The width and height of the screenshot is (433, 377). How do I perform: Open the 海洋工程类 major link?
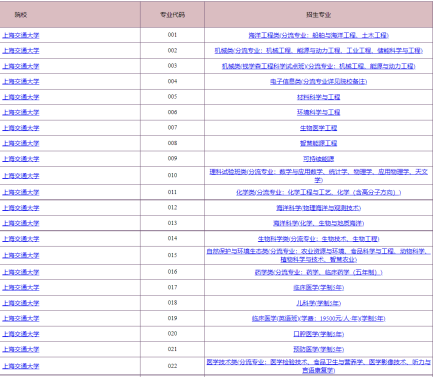(318, 35)
